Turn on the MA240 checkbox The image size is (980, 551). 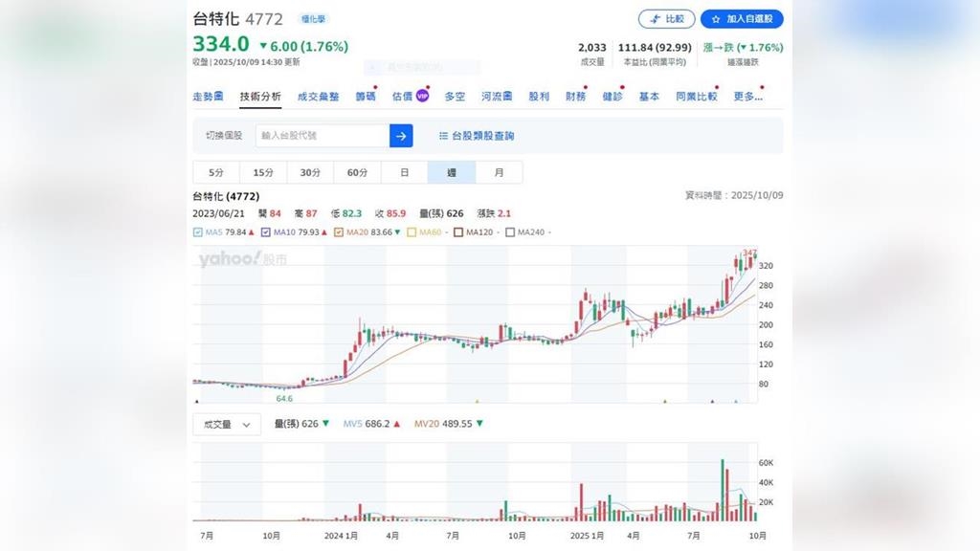tap(509, 231)
